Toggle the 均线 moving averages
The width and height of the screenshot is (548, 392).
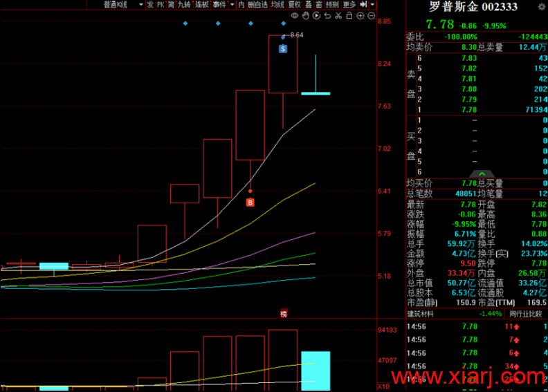277,5
